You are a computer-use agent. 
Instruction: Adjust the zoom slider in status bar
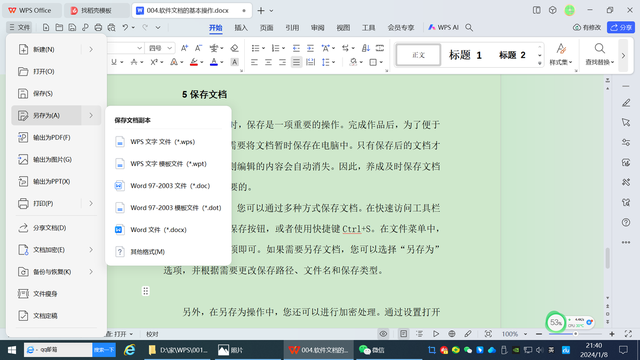tap(576, 334)
